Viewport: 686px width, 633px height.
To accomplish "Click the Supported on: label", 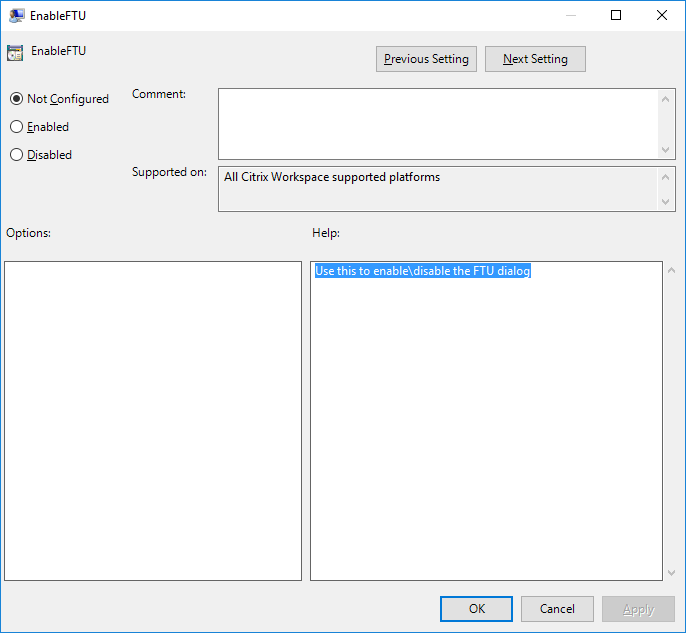I will [x=169, y=172].
